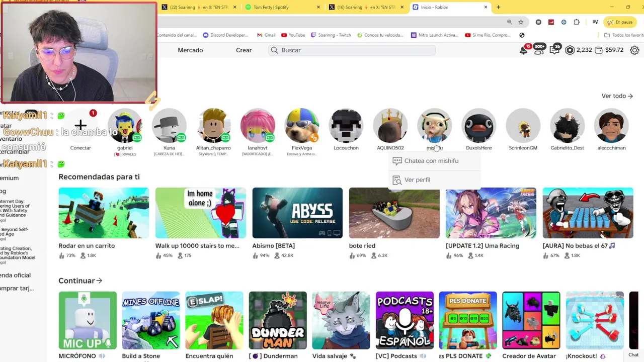Open ScrinleonGM's friend avatar

523,126
